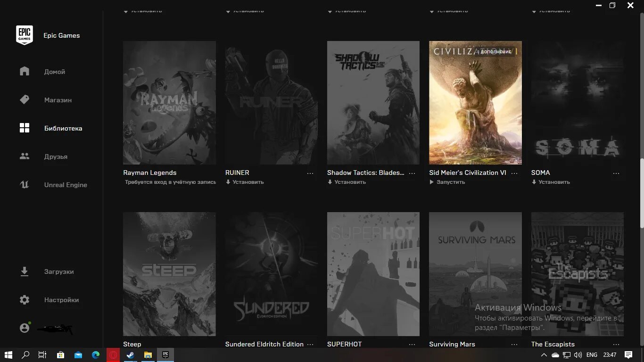This screenshot has width=644, height=362.
Task: Open the three-dot menu for RUINER
Action: coord(310,173)
